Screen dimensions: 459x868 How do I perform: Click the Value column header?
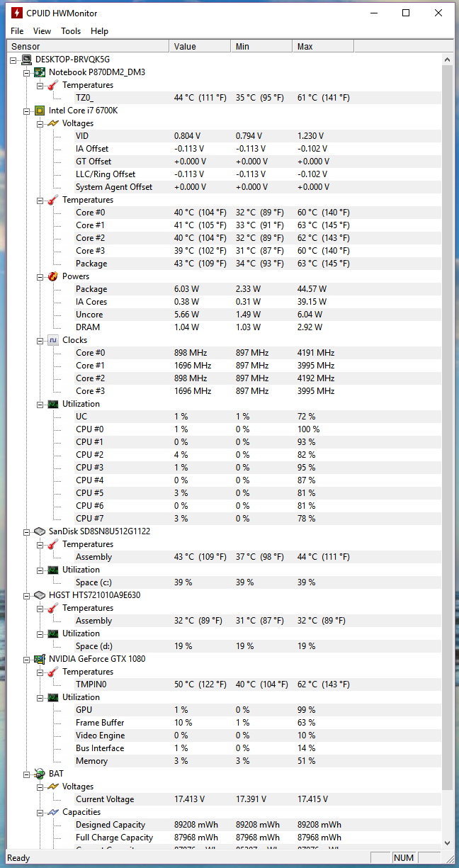tap(200, 46)
